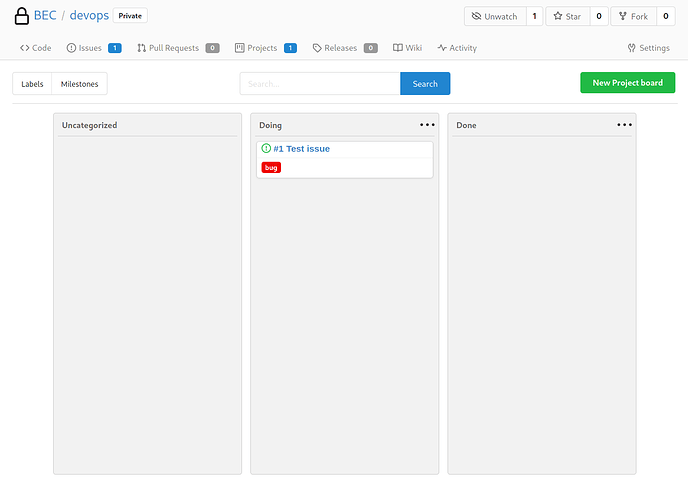Focus the project search field
The height and width of the screenshot is (500, 688).
pyautogui.click(x=320, y=83)
